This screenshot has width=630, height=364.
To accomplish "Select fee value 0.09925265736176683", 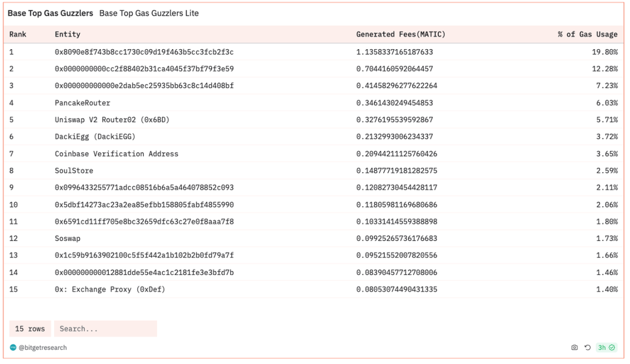I will (x=396, y=239).
